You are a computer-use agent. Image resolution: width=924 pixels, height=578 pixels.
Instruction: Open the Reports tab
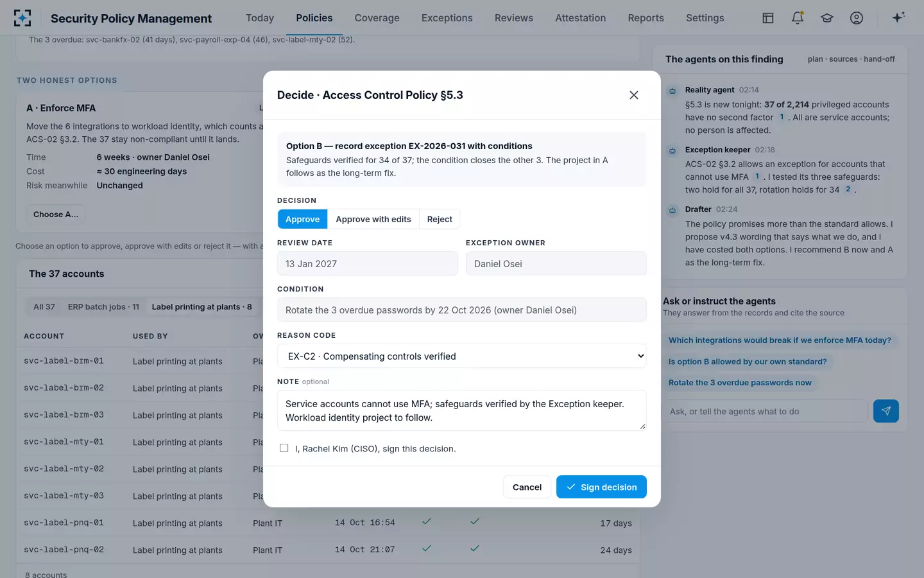click(x=646, y=18)
